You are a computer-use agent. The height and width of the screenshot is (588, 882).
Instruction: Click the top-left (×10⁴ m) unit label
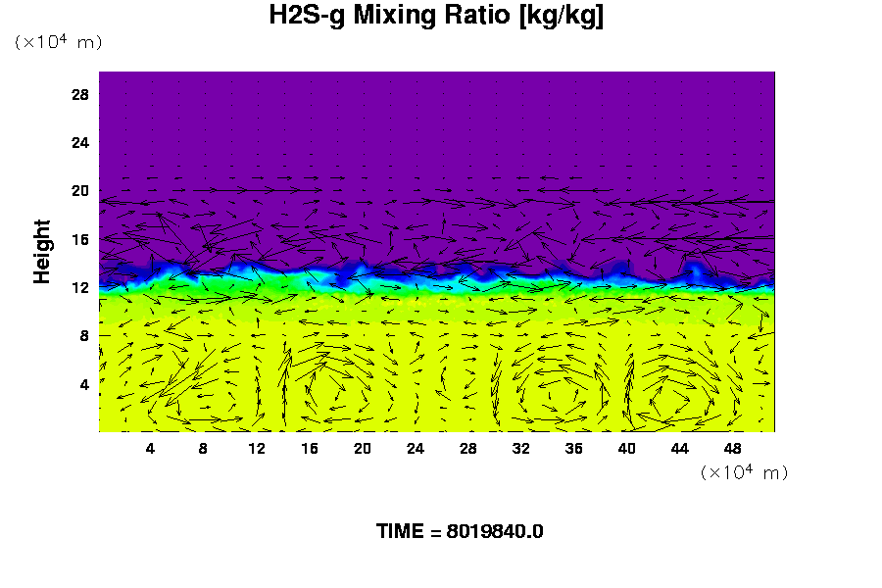[x=58, y=42]
